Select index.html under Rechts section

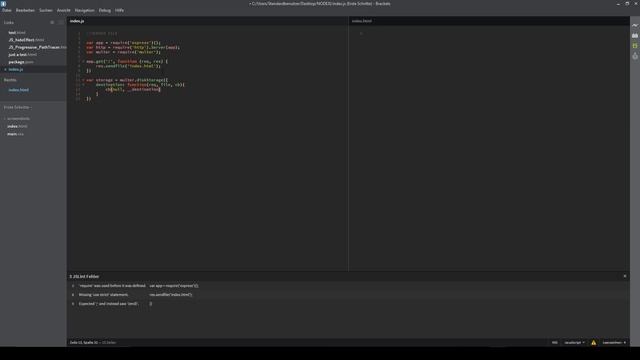tap(18, 90)
